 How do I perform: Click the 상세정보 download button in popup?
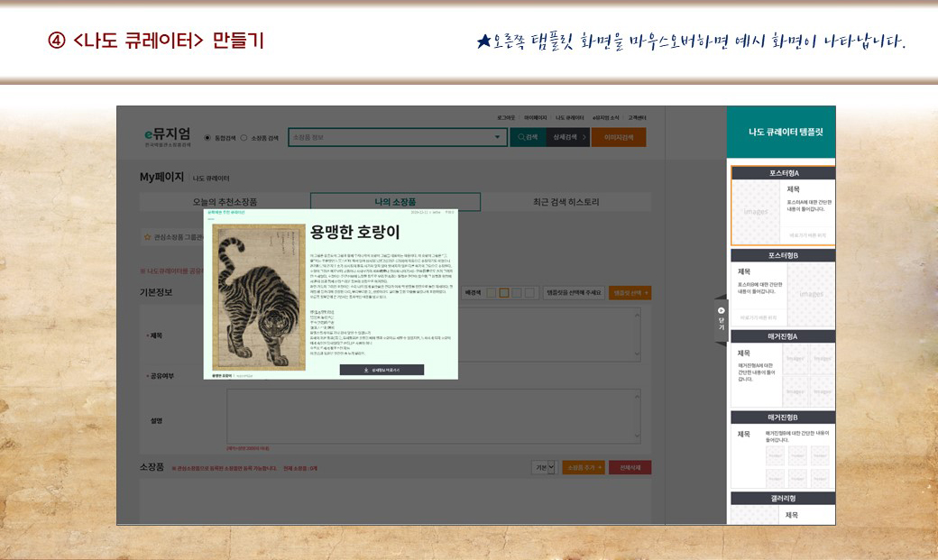[382, 370]
